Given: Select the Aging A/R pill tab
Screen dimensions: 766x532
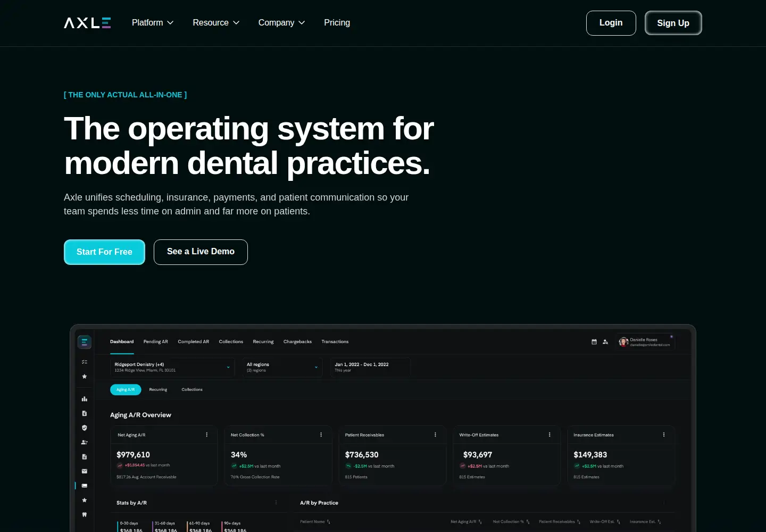Looking at the screenshot, I should tap(126, 389).
